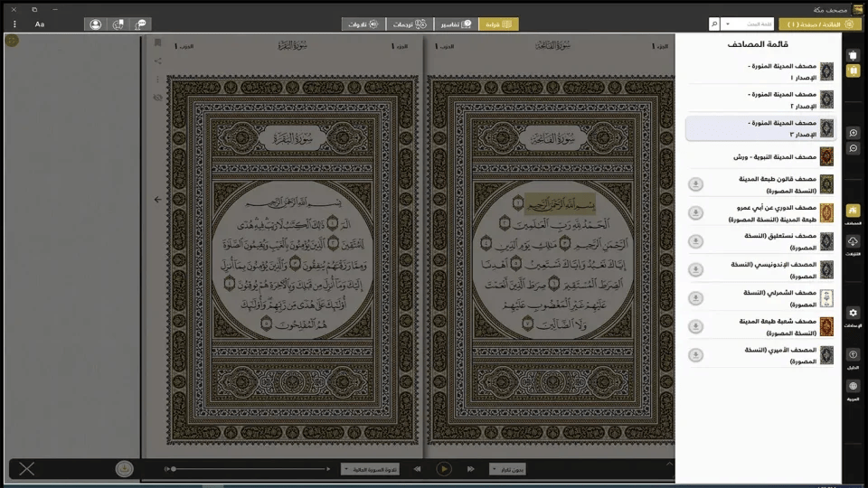The width and height of the screenshot is (868, 488).
Task: Open the downloads (التنزيلات) cloud icon
Action: point(853,242)
